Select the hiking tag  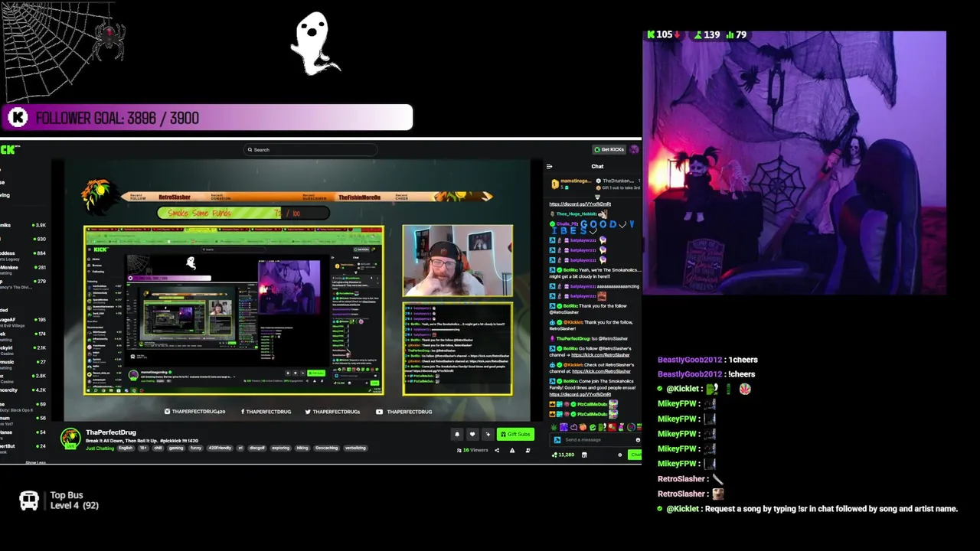pos(302,448)
